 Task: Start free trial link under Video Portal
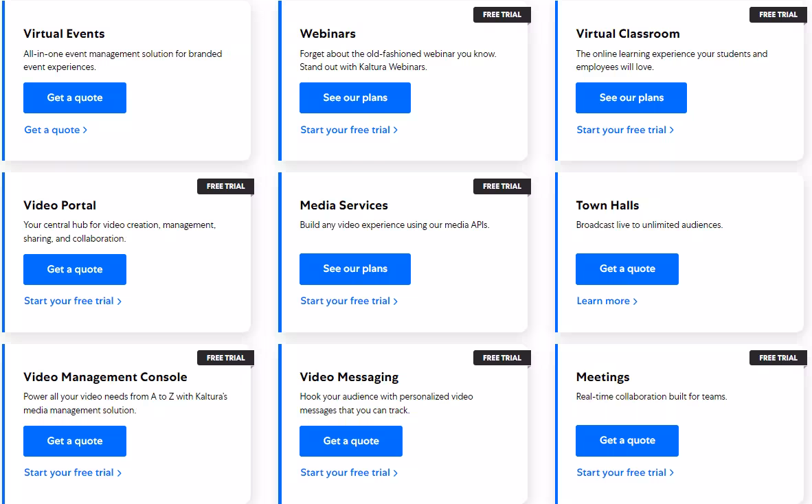click(73, 301)
